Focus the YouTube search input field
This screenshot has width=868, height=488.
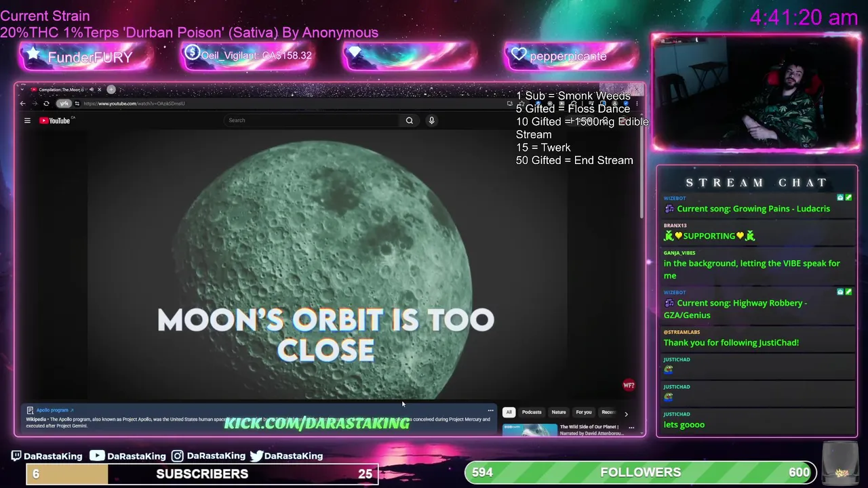coord(312,121)
